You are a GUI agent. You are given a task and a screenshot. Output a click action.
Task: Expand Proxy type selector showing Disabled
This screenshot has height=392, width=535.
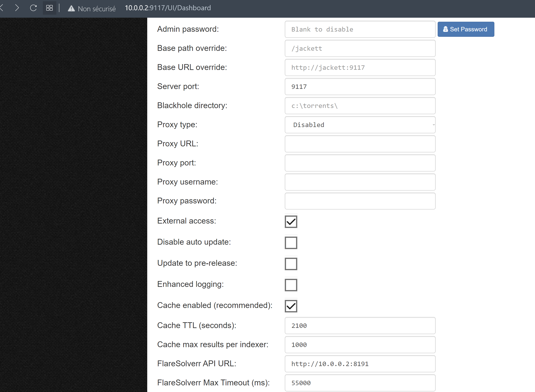pyautogui.click(x=360, y=125)
